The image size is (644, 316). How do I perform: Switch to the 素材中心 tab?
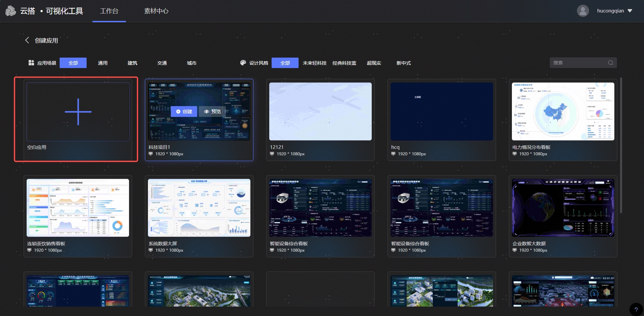coord(156,11)
